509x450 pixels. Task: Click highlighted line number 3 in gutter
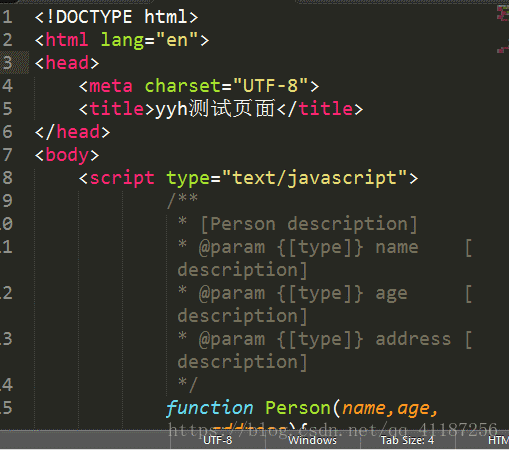(8, 63)
